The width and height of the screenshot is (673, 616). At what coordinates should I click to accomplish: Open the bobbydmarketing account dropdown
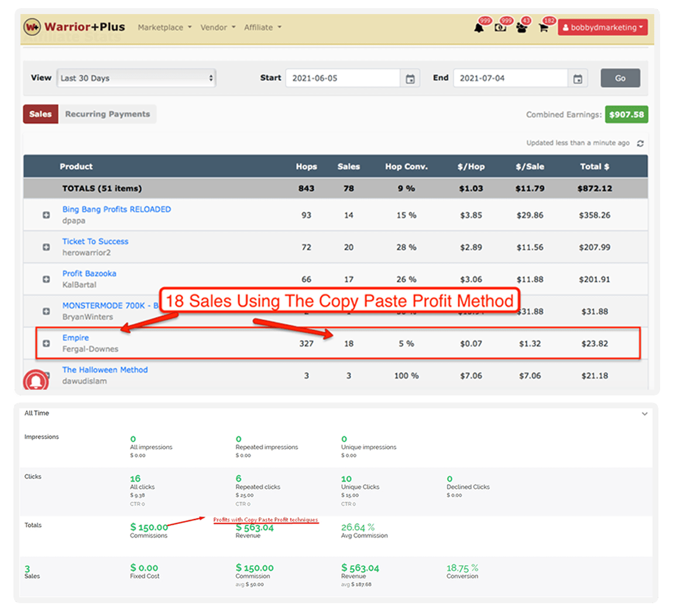click(x=603, y=27)
